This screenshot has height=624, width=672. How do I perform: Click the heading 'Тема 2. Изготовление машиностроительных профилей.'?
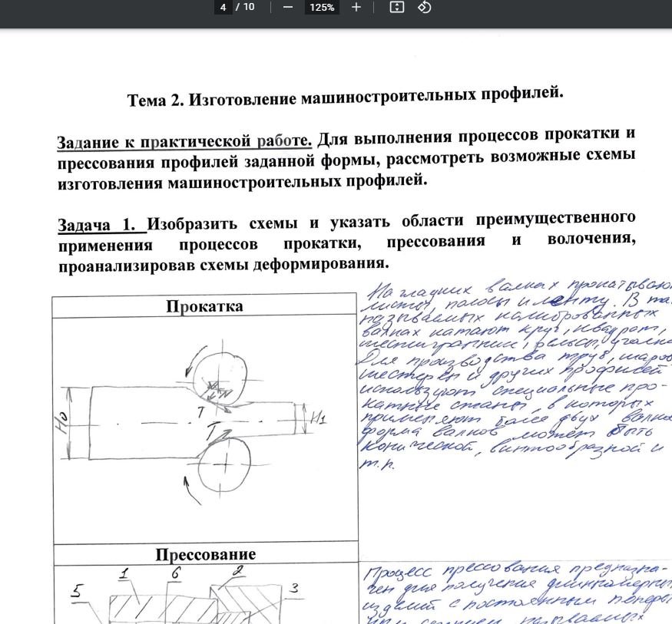coord(346,97)
